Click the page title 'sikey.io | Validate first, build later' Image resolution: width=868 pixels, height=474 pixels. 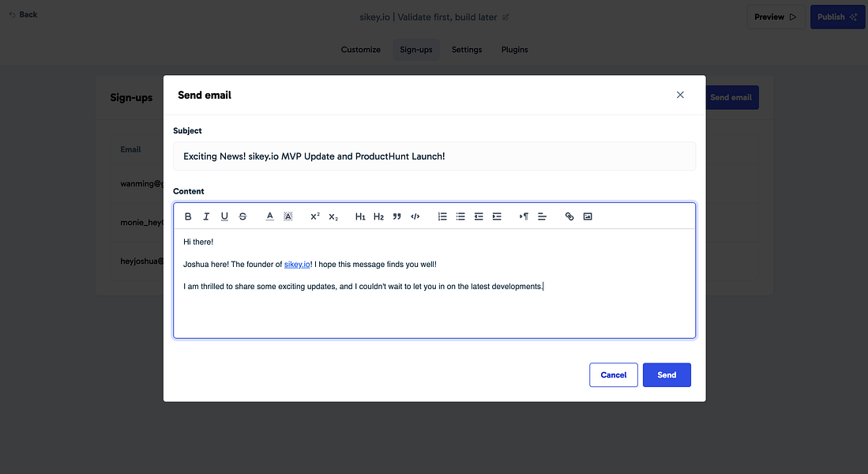point(428,17)
